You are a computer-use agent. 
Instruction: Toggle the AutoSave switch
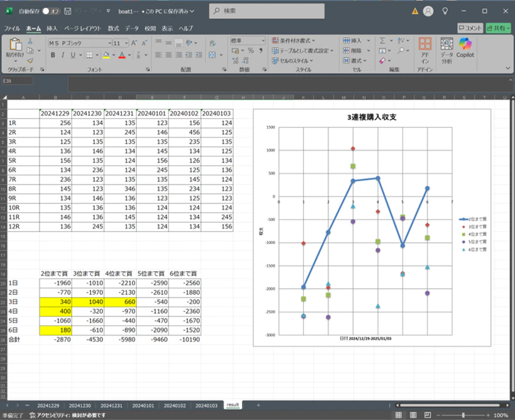[x=51, y=11]
